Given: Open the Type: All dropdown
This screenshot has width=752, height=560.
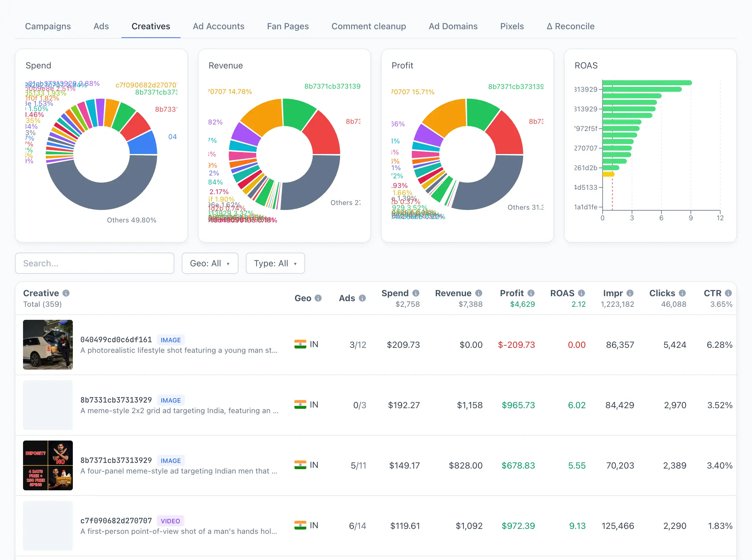Looking at the screenshot, I should (275, 264).
